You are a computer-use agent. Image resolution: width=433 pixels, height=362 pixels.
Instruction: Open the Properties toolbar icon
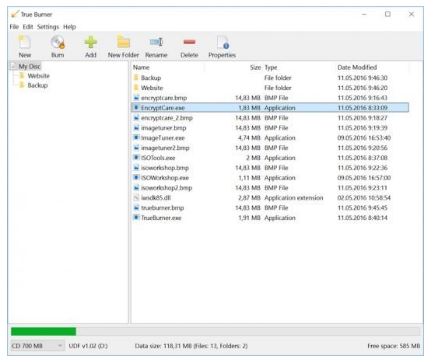(x=222, y=42)
